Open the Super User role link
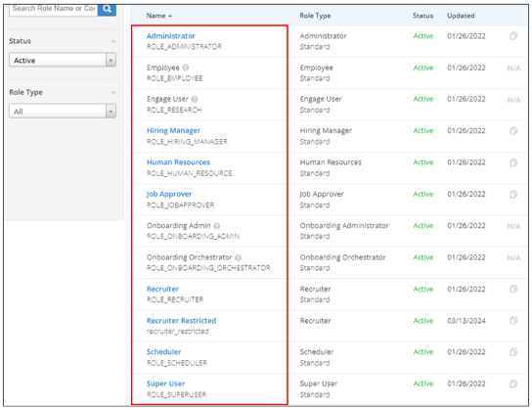This screenshot has width=532, height=410. pyautogui.click(x=165, y=384)
